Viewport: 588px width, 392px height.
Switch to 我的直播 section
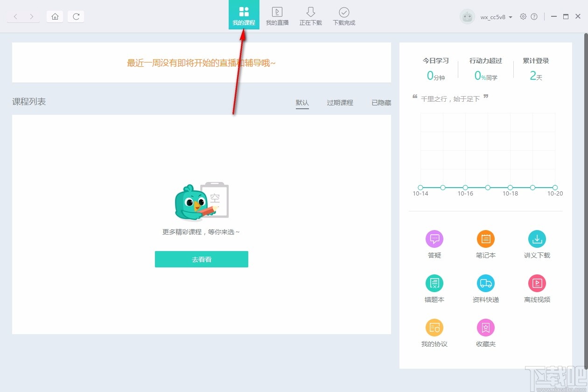pyautogui.click(x=277, y=15)
